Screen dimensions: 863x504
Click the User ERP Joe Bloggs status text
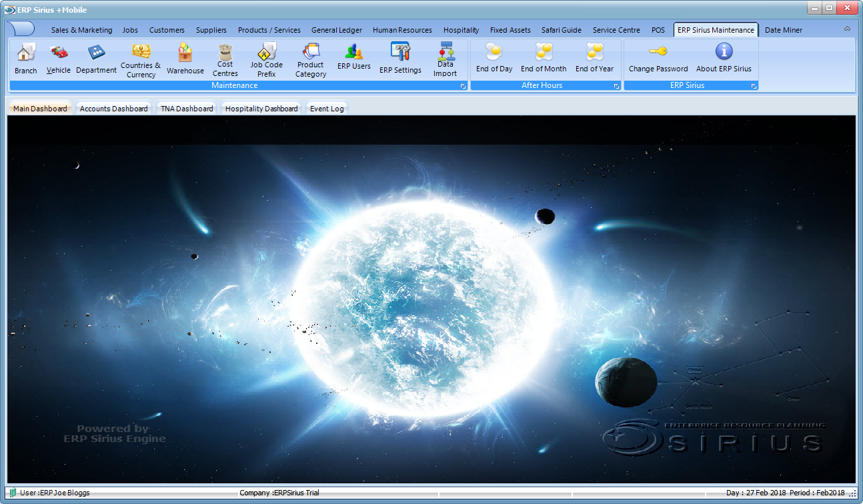point(55,493)
